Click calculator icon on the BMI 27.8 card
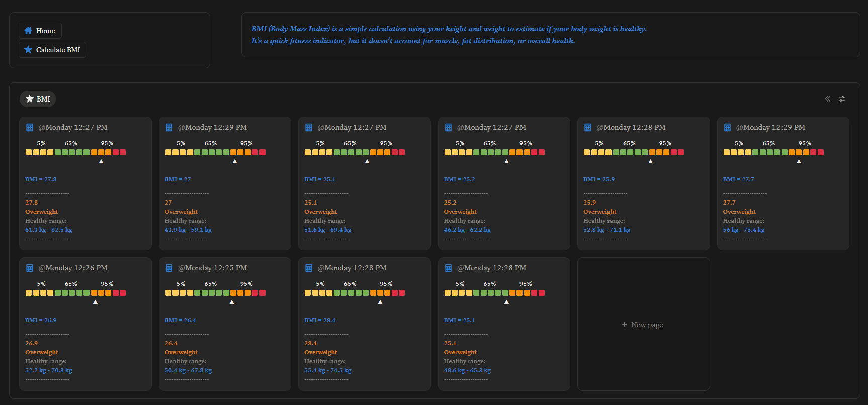This screenshot has width=868, height=405. point(30,128)
